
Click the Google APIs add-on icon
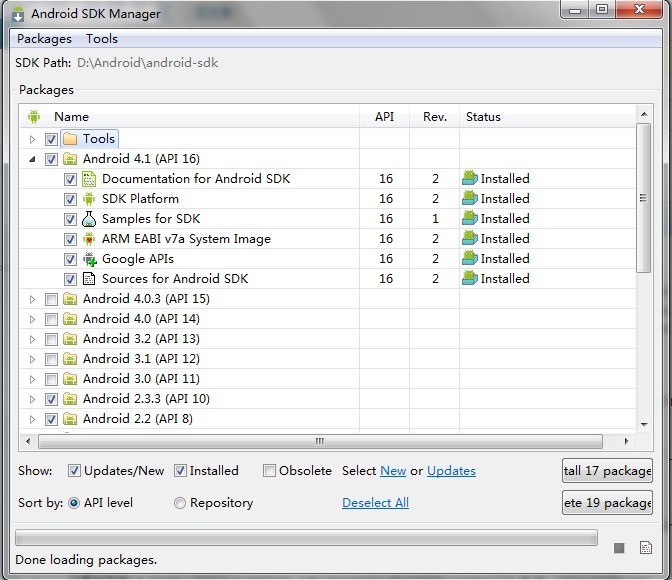[90, 259]
